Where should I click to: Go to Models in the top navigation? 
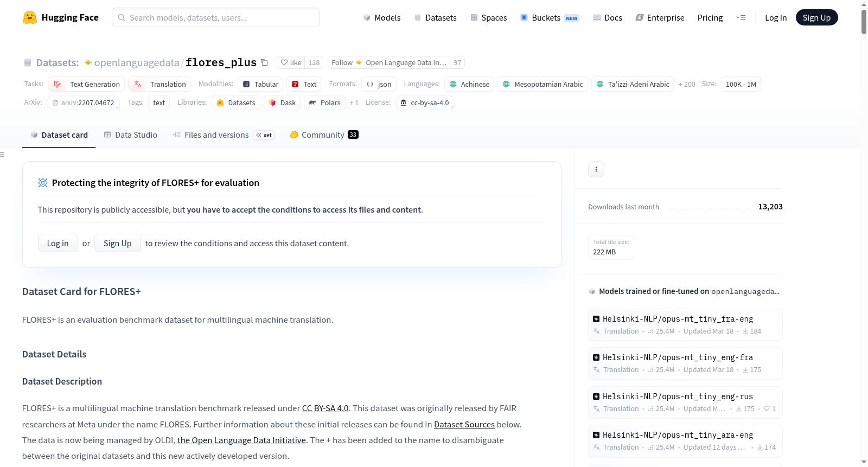pos(382,17)
